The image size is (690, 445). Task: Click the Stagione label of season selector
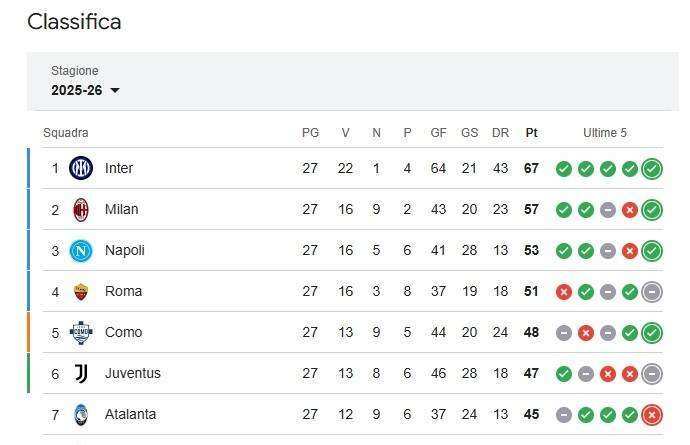[x=75, y=71]
